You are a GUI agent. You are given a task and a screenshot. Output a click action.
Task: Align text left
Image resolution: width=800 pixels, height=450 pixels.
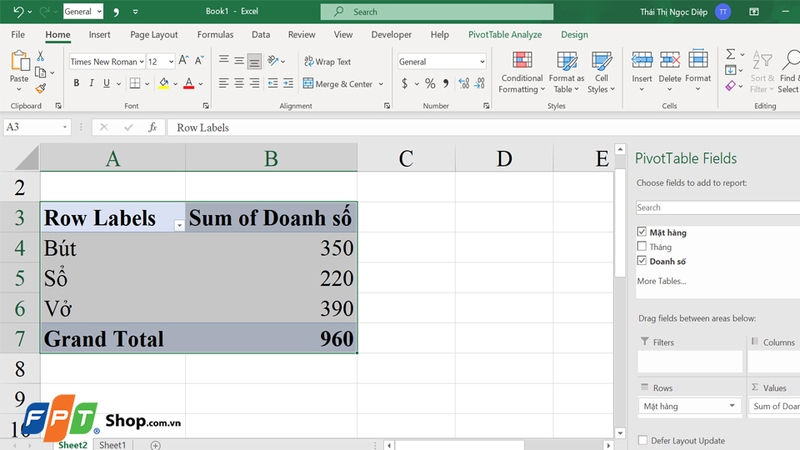tap(223, 83)
